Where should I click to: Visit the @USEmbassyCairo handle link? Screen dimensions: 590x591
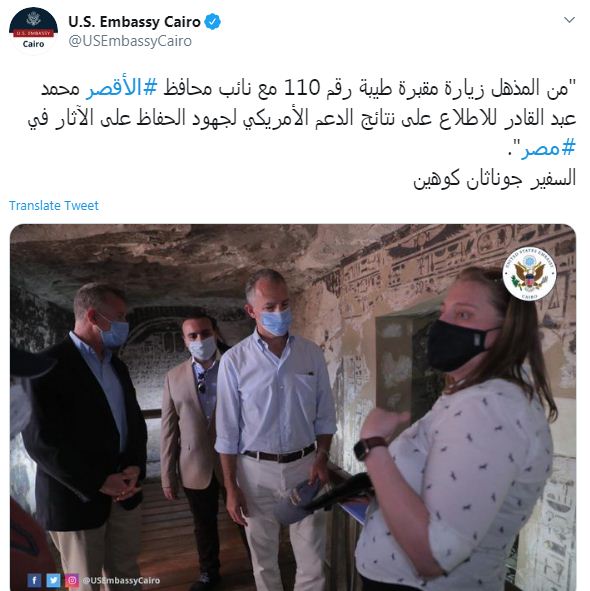tap(130, 41)
